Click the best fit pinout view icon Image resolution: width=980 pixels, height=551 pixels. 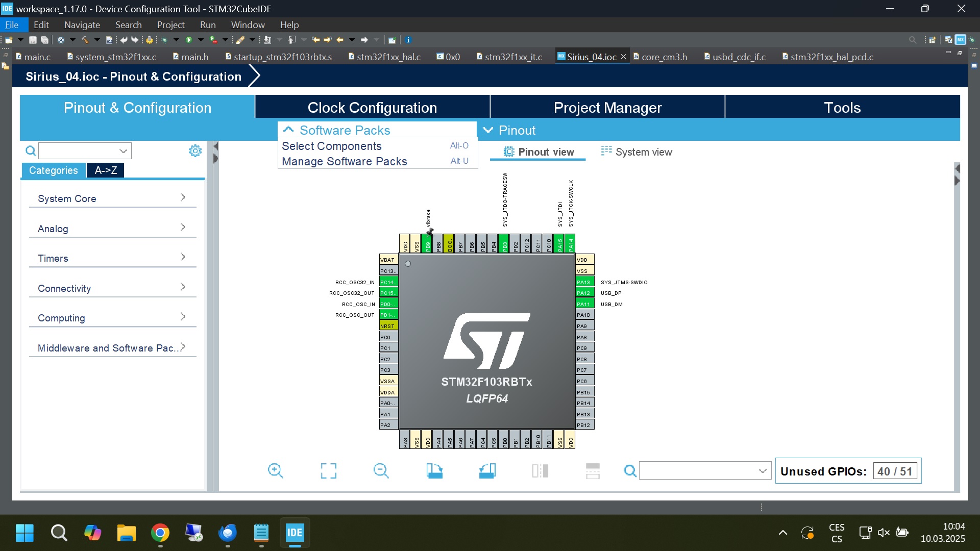(329, 470)
